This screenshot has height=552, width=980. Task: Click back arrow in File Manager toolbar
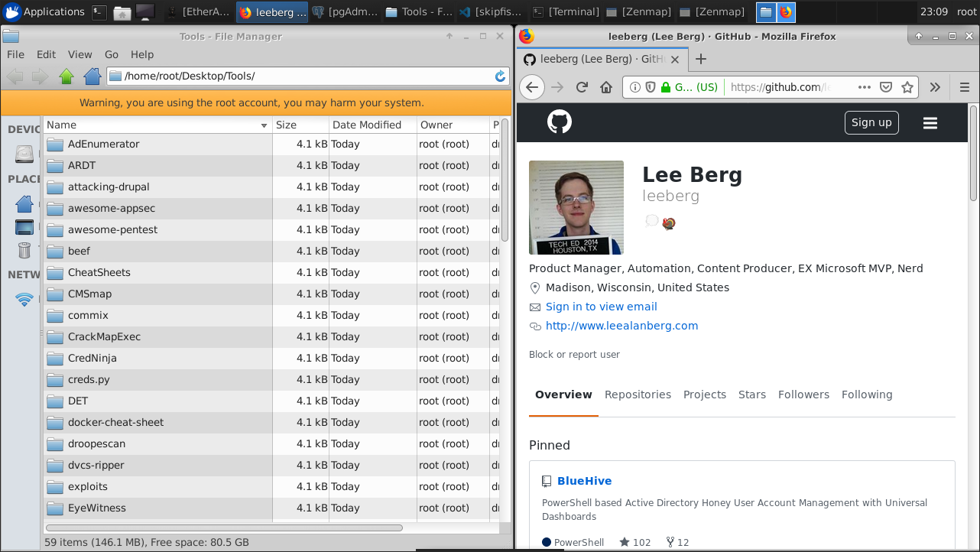pyautogui.click(x=15, y=76)
